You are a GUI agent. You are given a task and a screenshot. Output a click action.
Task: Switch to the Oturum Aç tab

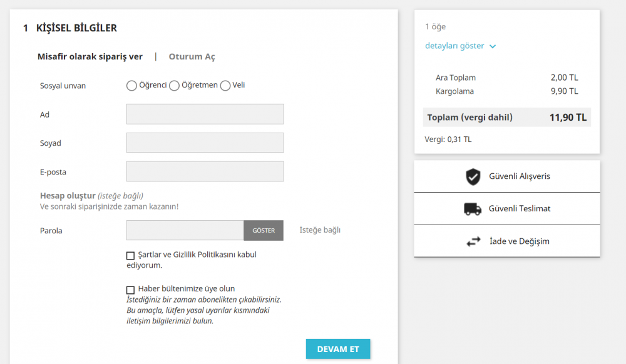coord(192,57)
